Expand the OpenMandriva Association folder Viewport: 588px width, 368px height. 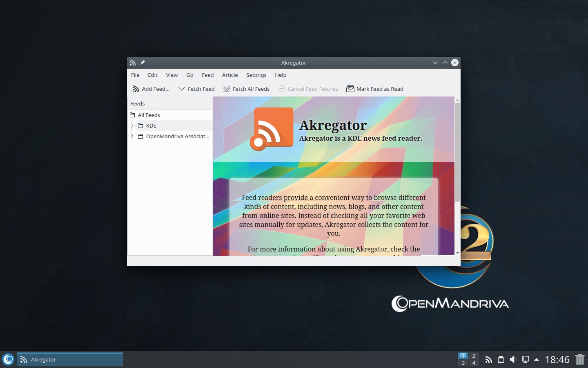click(132, 136)
